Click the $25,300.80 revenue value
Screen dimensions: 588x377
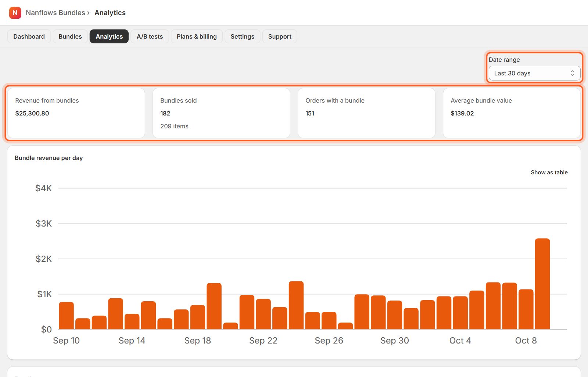tap(32, 113)
